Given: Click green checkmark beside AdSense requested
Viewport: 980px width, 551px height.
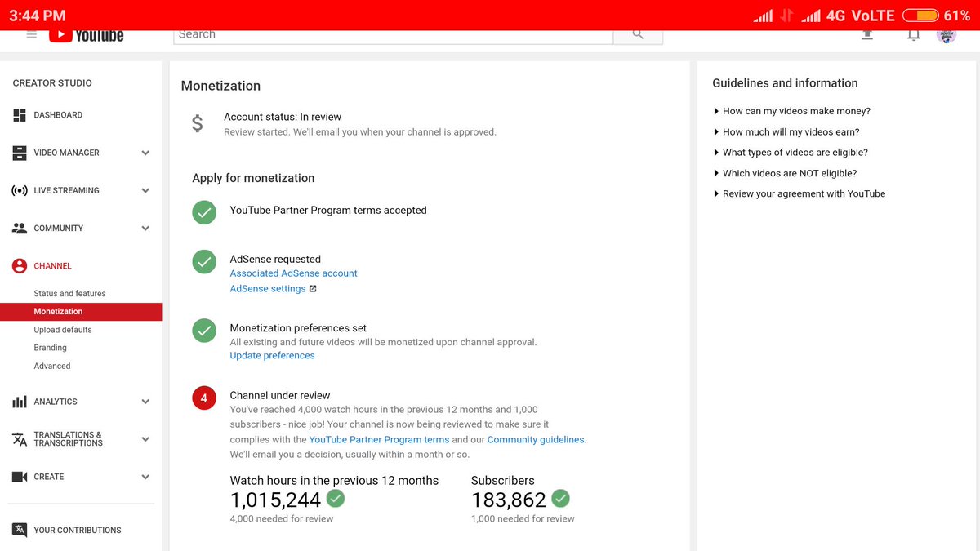Looking at the screenshot, I should pos(204,261).
